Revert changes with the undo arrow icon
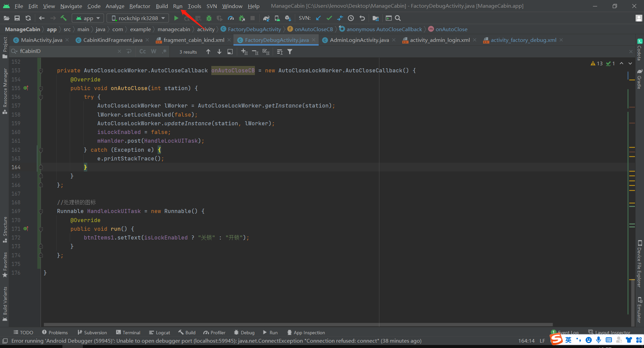 pos(362,18)
